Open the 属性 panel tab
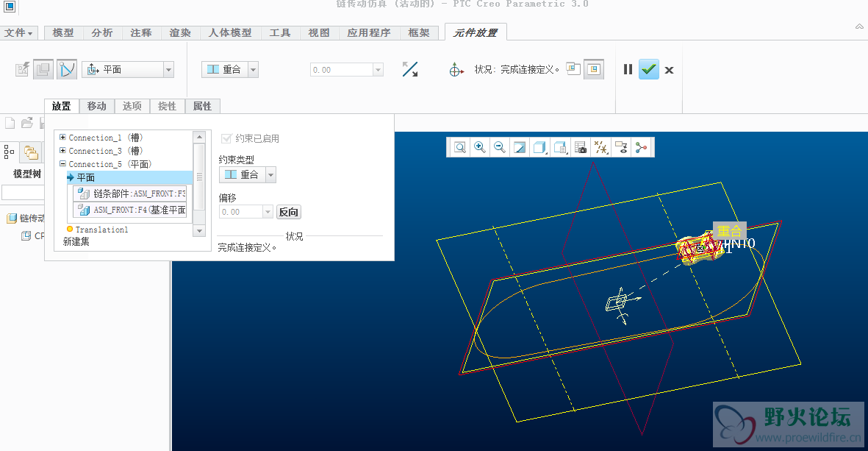This screenshot has width=868, height=451. coord(203,106)
